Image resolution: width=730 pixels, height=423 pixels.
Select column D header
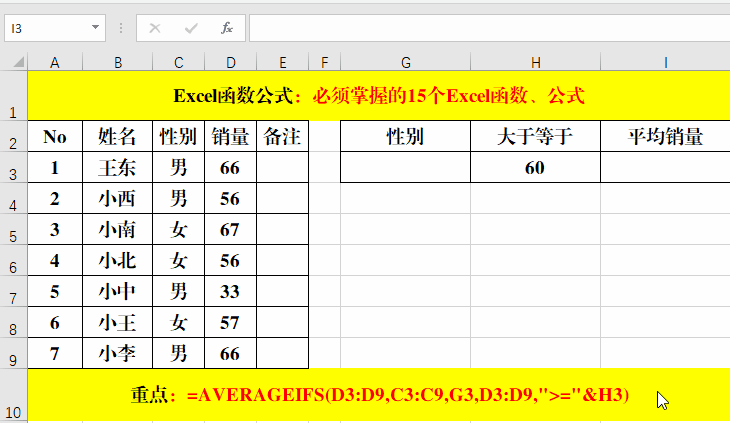coord(230,62)
